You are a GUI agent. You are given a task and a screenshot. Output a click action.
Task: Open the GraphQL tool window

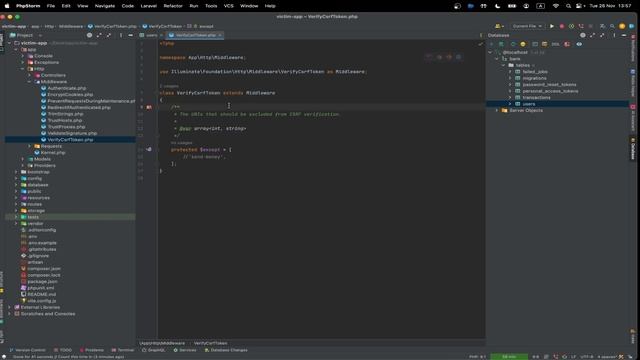point(154,350)
